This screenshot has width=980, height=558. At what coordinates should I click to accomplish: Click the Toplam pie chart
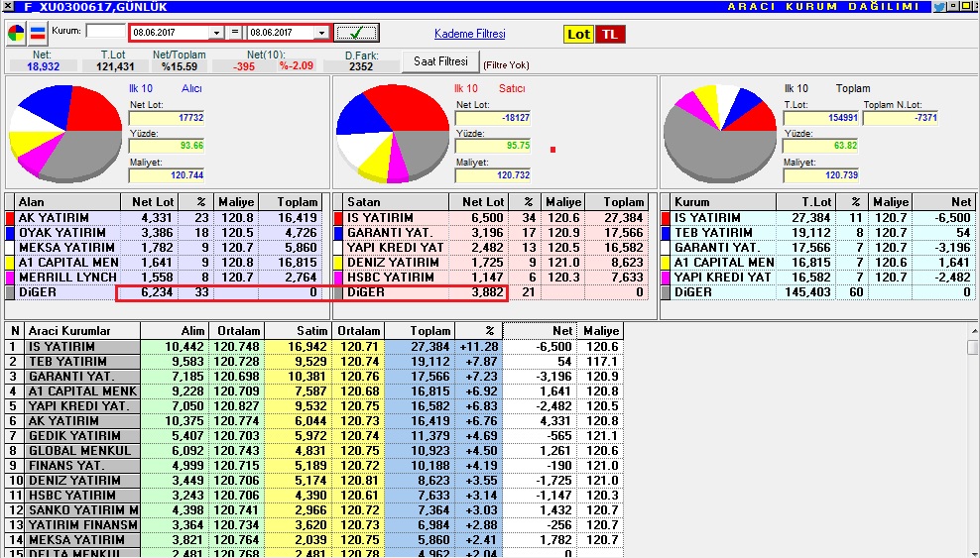[x=720, y=133]
